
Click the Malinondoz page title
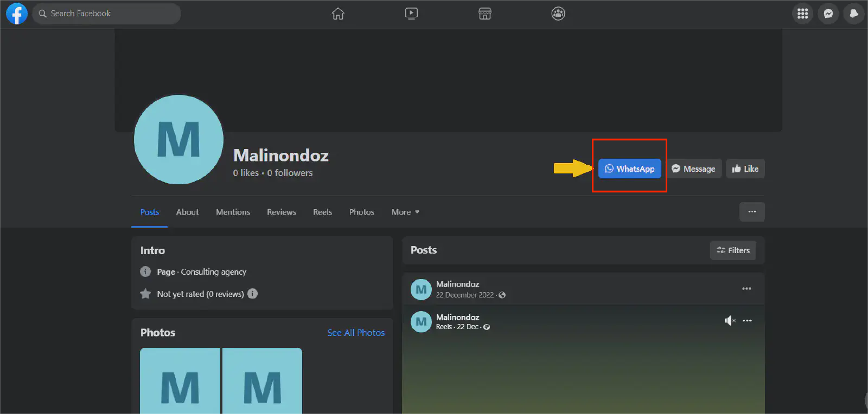click(281, 156)
